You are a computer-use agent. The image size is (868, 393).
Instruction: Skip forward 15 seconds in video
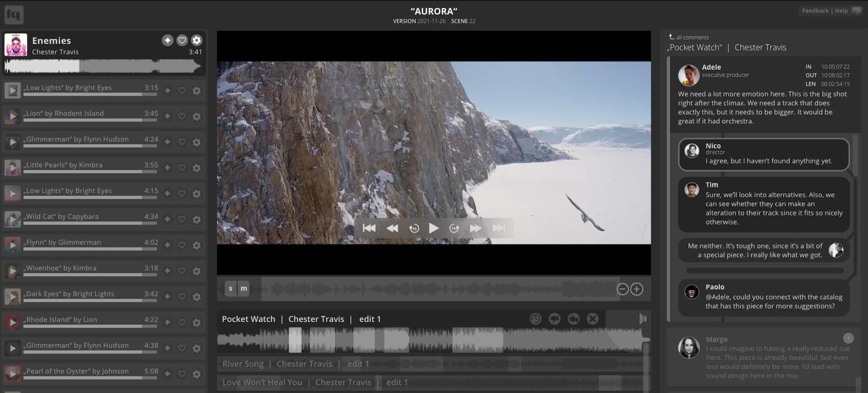[454, 229]
